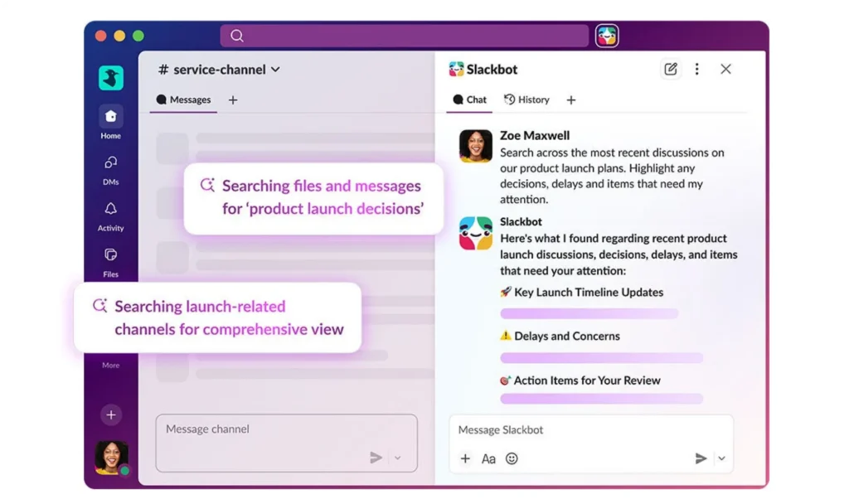This screenshot has height=504, width=849.
Task: Add a tab next to History
Action: point(570,99)
